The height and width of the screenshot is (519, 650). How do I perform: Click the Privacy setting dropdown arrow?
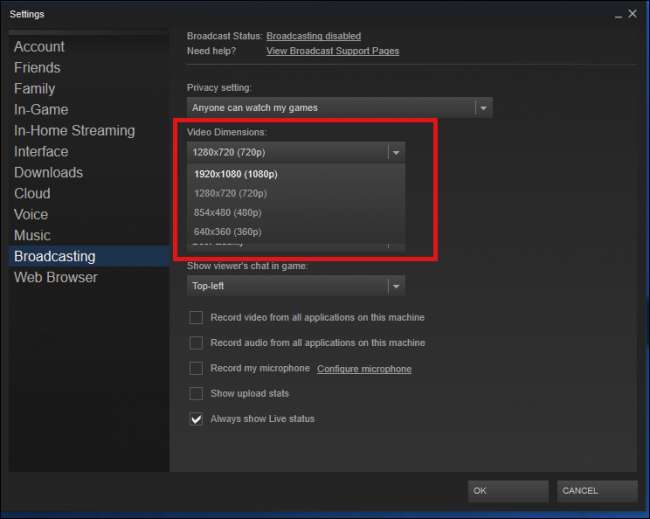click(x=483, y=108)
